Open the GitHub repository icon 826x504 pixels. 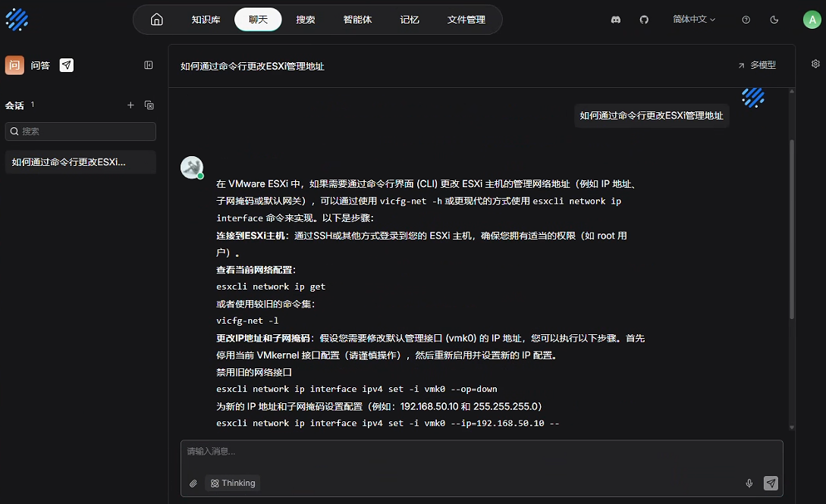click(x=644, y=20)
